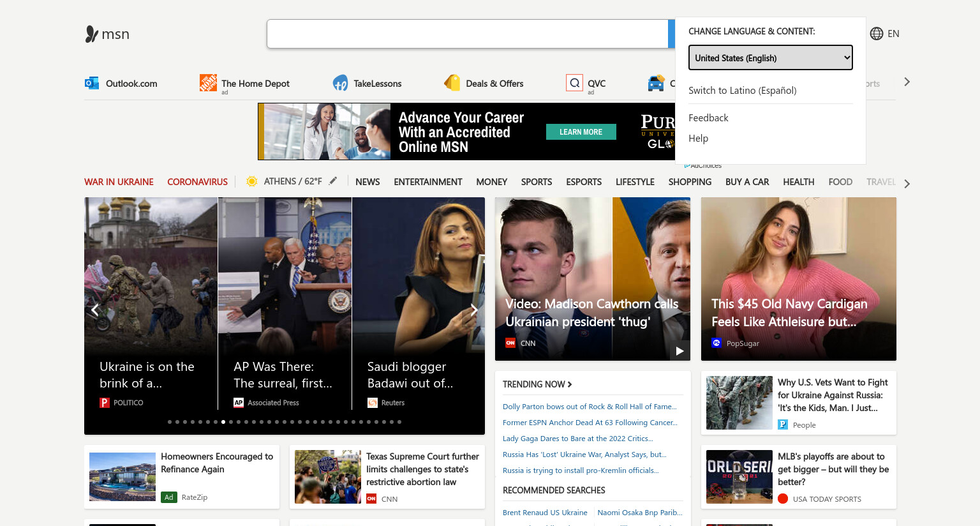980x526 pixels.
Task: Open the NEWS tab
Action: click(x=367, y=182)
